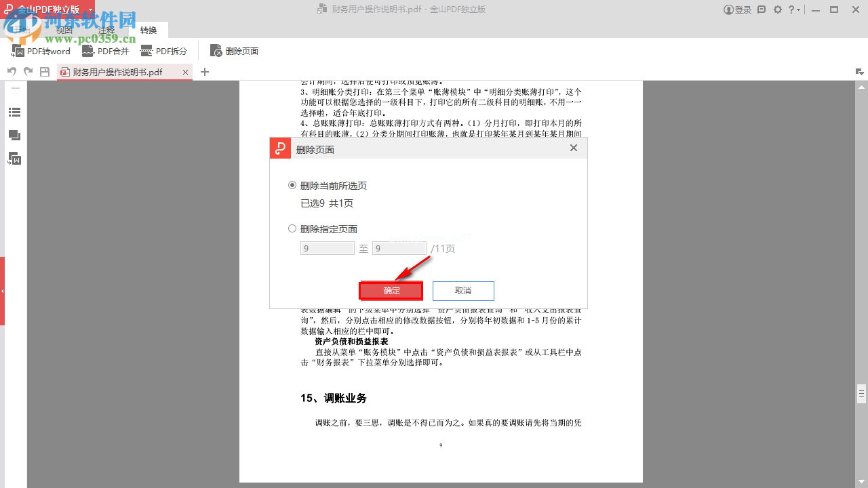Add a new tab with plus icon
Viewport: 868px width, 488px height.
click(x=205, y=72)
